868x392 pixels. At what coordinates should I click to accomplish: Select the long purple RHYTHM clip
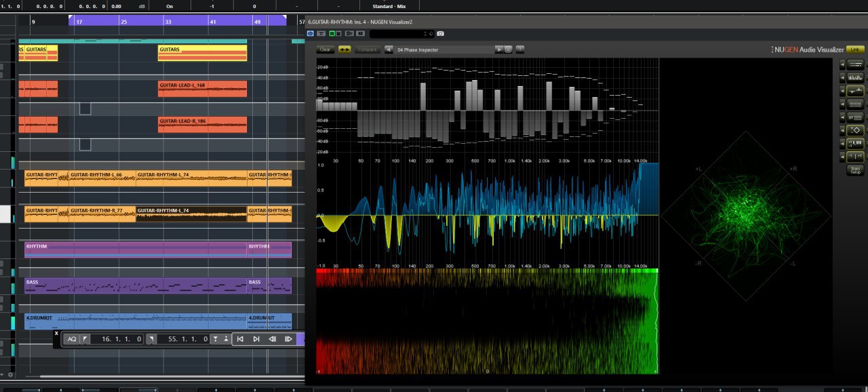136,250
